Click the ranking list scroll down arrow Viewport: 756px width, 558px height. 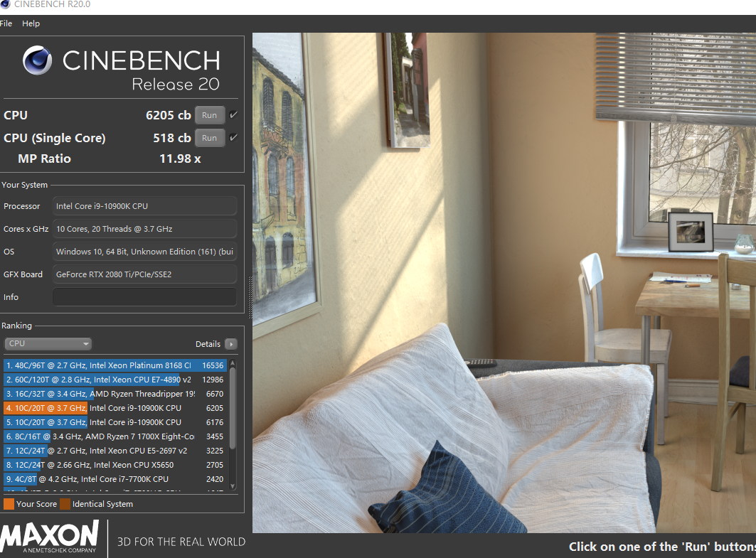pyautogui.click(x=233, y=486)
